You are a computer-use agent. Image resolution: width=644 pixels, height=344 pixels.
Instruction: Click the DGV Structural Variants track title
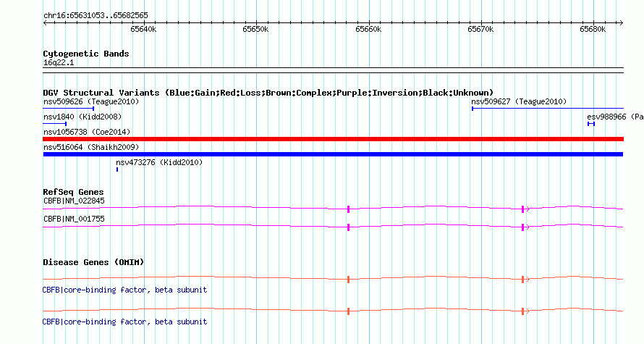click(268, 93)
